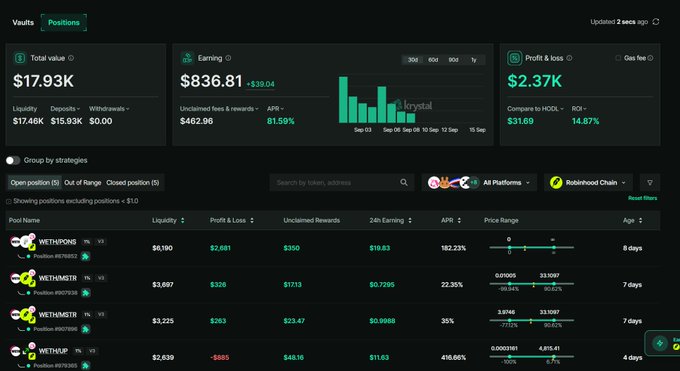
Task: Open Earning info tooltip icon
Action: click(228, 58)
